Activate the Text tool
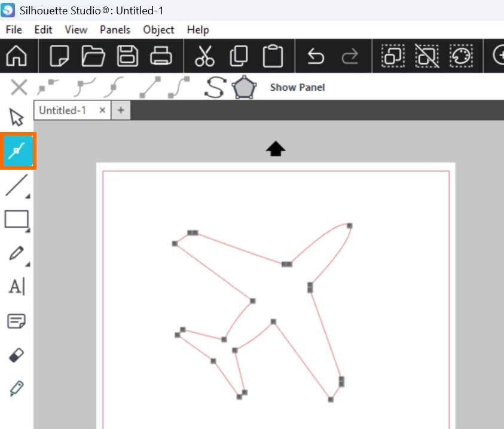The image size is (504, 429). 17,287
